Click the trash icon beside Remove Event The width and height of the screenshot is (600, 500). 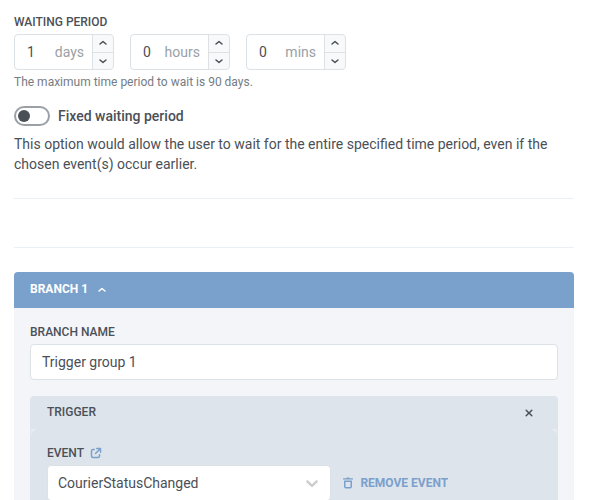[x=348, y=483]
